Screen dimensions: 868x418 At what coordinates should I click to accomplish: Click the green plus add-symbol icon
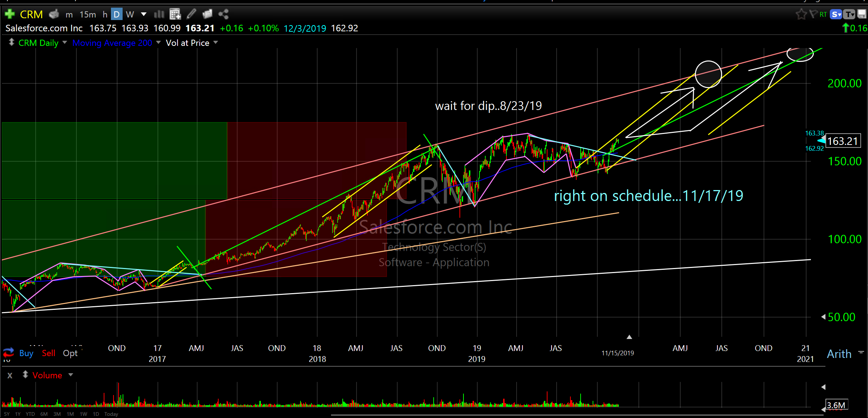(x=9, y=14)
